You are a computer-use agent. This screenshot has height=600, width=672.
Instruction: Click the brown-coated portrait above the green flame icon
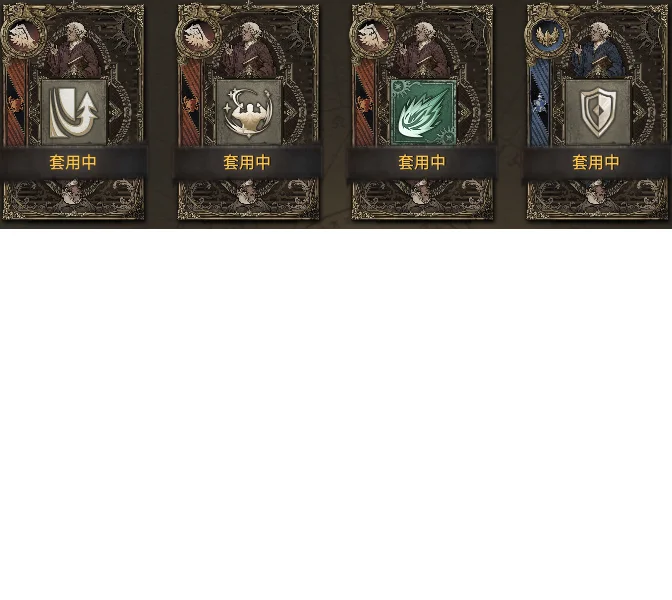(423, 49)
